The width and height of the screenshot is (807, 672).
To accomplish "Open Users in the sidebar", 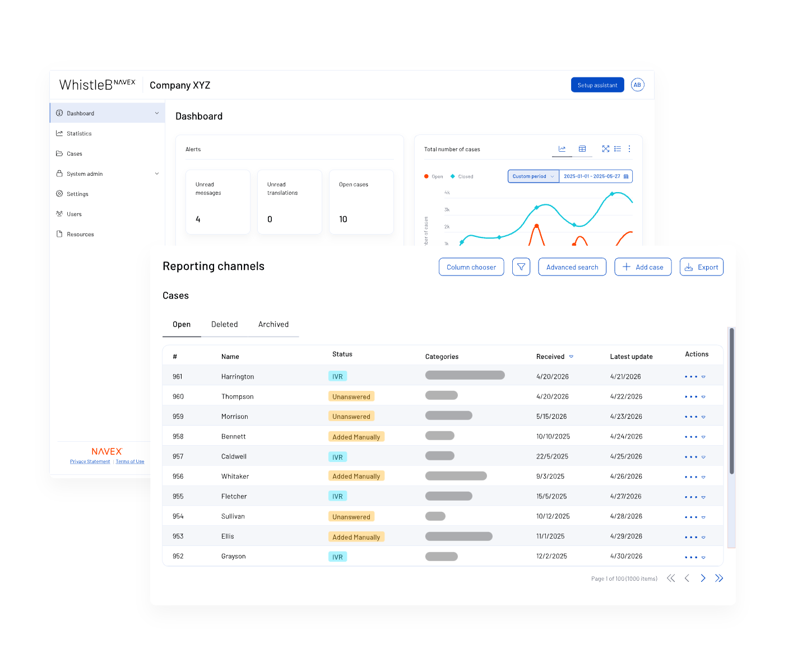I will click(x=74, y=214).
